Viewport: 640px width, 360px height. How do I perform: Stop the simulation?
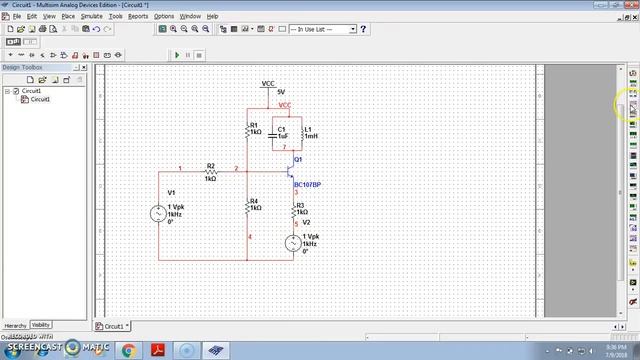click(x=199, y=55)
